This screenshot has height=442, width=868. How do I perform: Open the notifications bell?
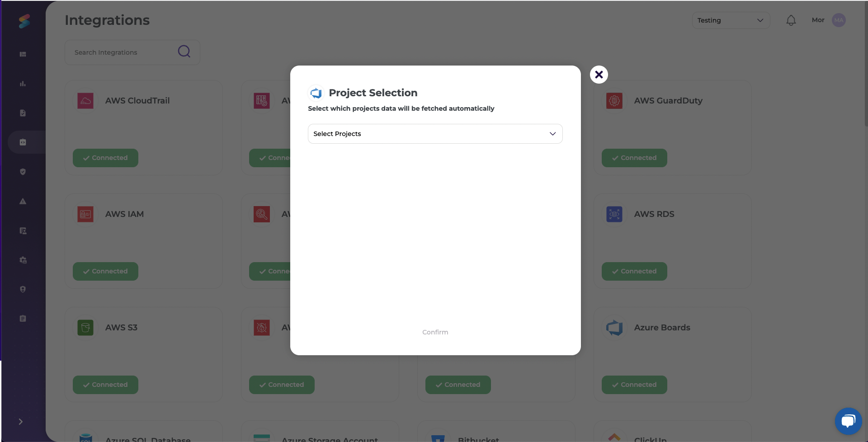pos(791,20)
